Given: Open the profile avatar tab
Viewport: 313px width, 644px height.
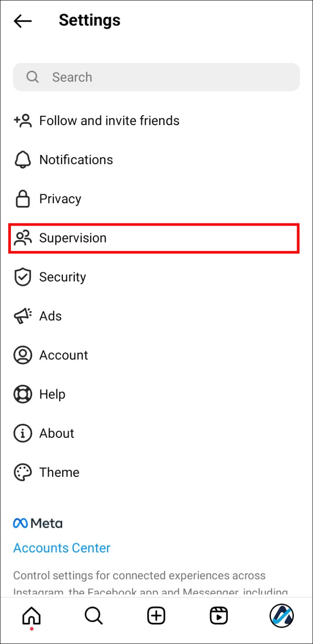Looking at the screenshot, I should click(281, 616).
